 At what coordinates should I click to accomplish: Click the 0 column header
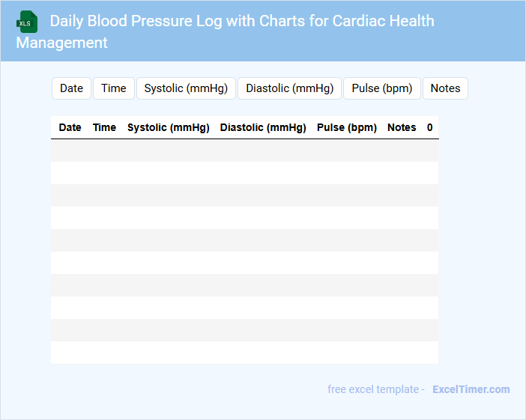(x=430, y=127)
